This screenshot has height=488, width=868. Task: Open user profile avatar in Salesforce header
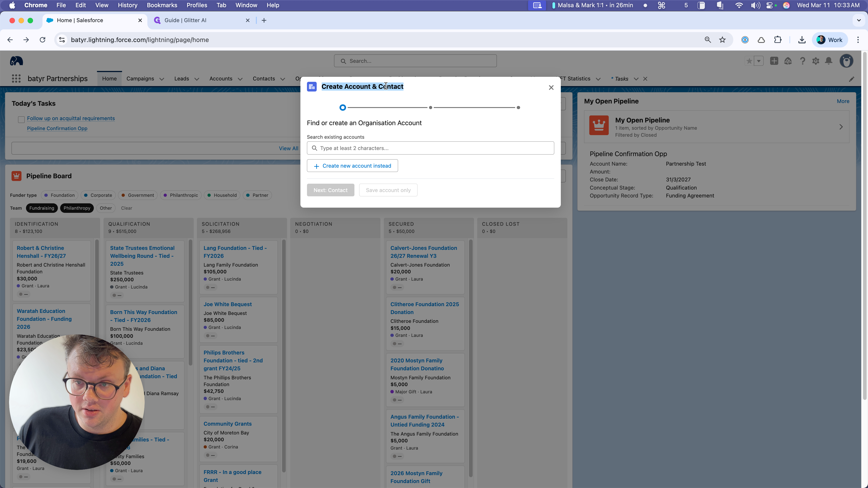click(x=846, y=61)
